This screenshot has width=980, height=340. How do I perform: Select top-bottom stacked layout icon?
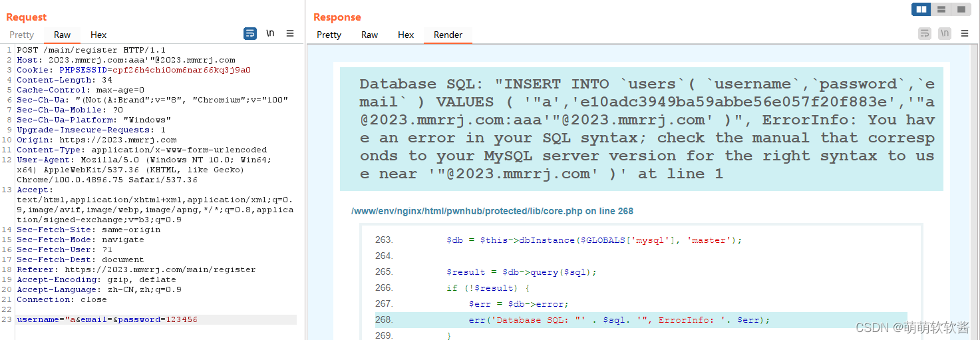pos(941,9)
